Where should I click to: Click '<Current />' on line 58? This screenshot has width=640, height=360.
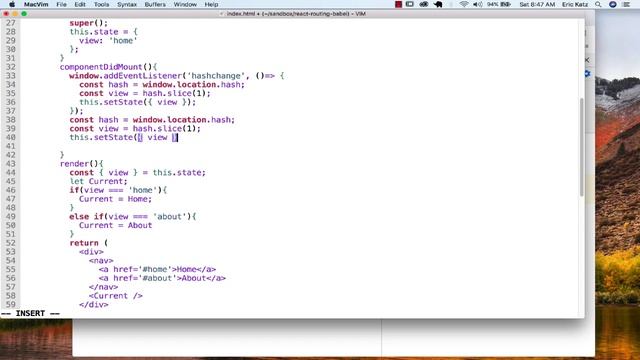[116, 296]
